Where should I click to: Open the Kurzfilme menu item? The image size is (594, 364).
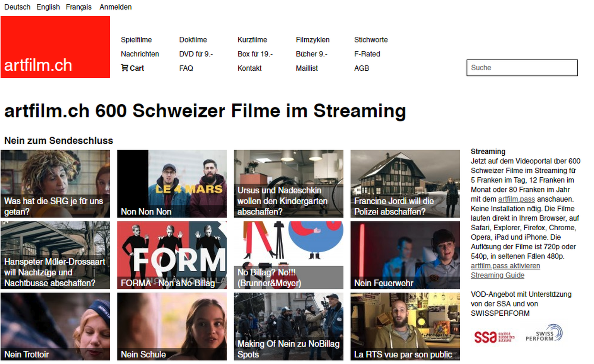point(252,40)
